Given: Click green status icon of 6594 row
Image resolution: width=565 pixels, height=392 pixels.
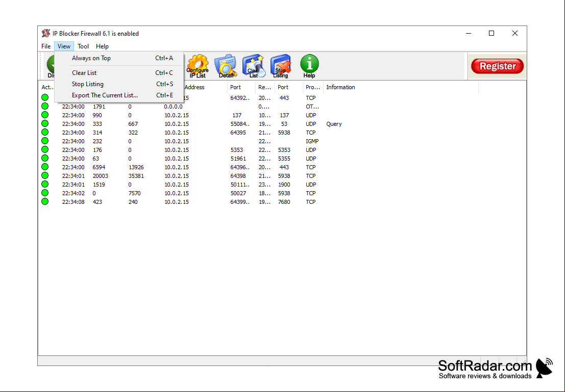Looking at the screenshot, I should [45, 167].
